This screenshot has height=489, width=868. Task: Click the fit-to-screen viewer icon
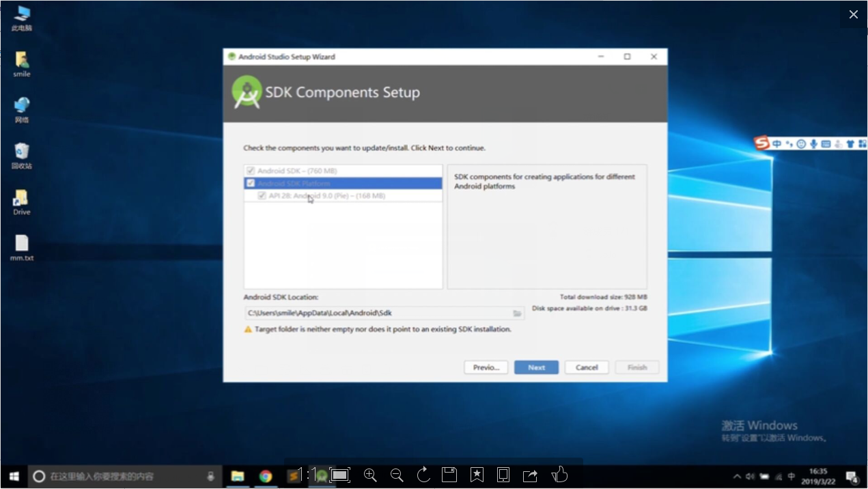click(340, 475)
